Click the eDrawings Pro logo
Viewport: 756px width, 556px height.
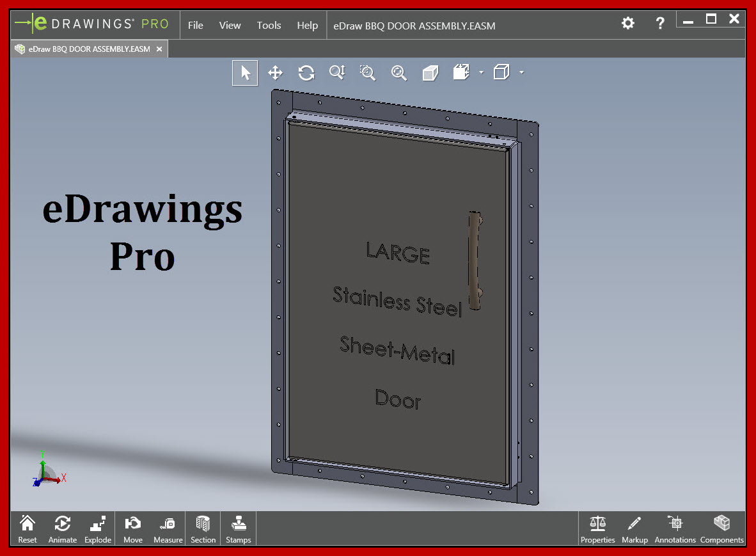91,23
